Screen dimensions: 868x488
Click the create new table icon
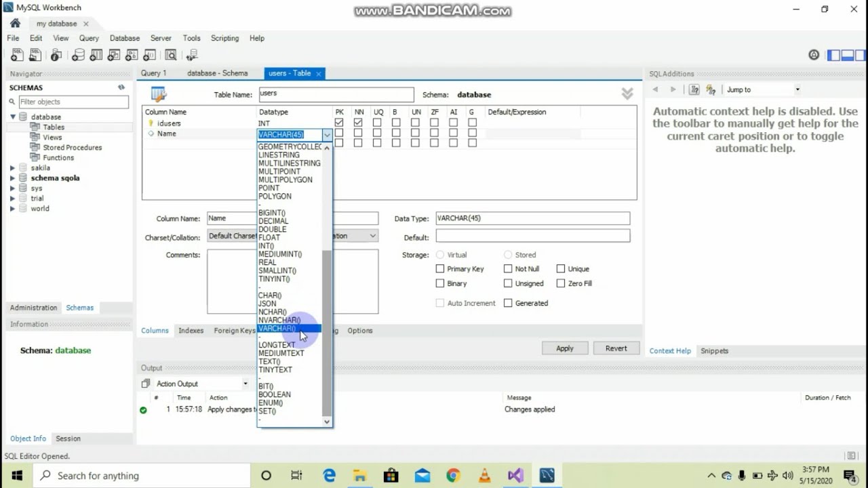tap(96, 55)
